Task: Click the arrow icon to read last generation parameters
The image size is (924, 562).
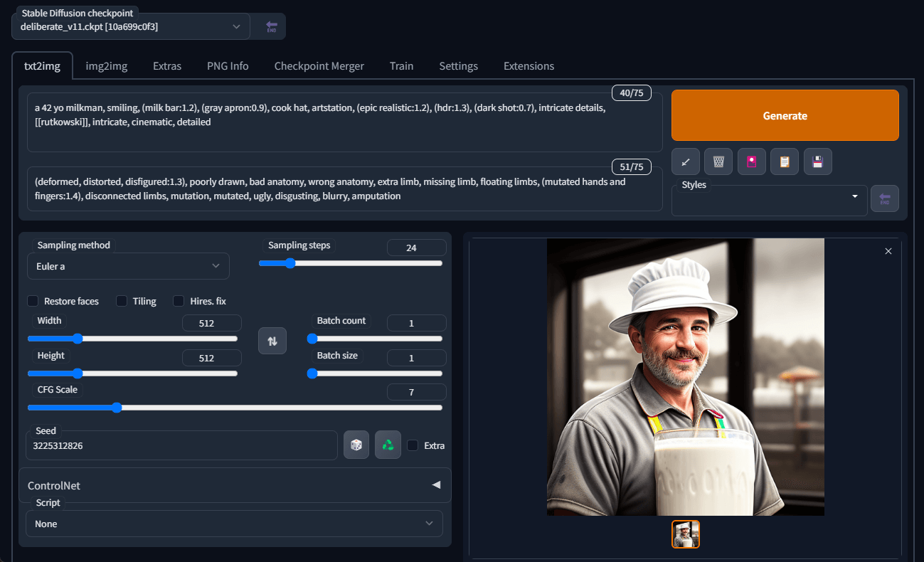Action: [686, 161]
